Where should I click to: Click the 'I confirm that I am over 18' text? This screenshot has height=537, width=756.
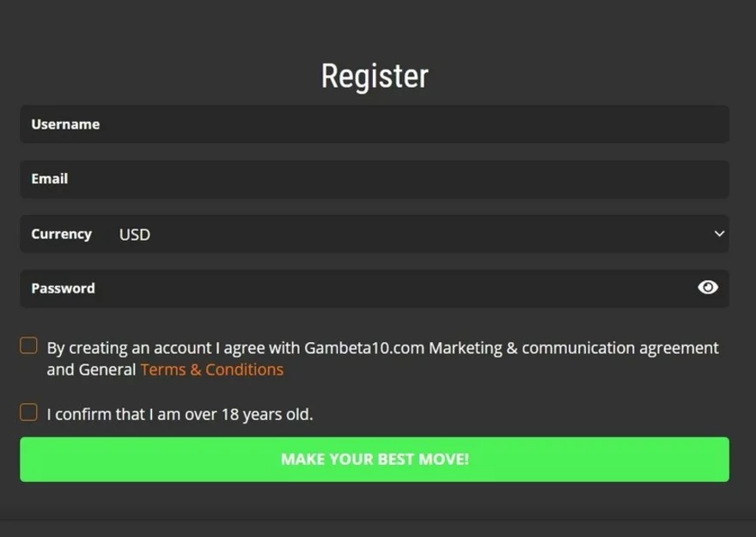click(x=180, y=414)
